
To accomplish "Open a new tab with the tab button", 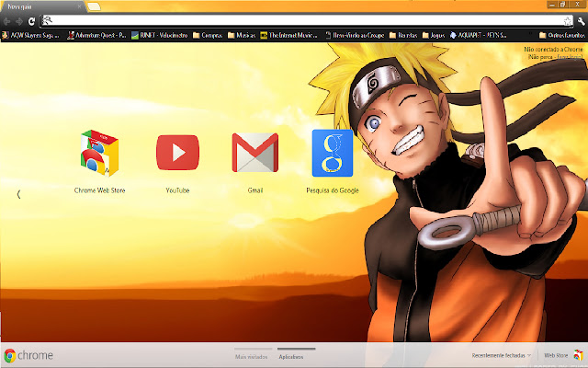I will coord(94,6).
